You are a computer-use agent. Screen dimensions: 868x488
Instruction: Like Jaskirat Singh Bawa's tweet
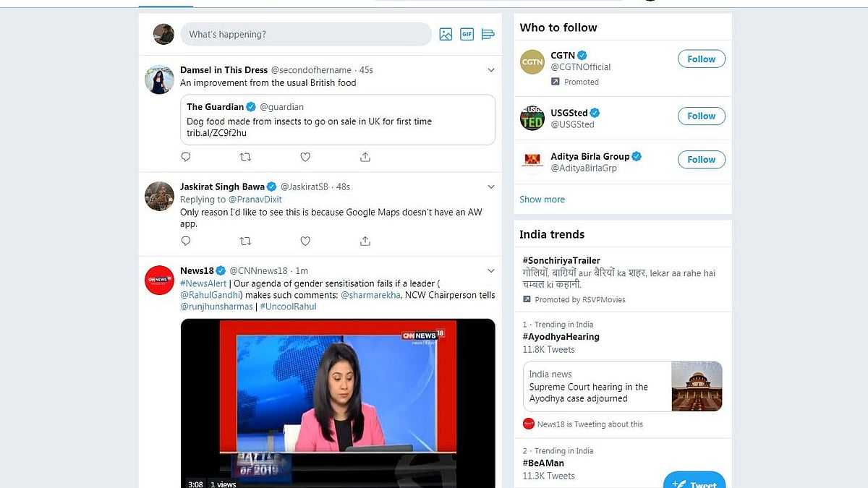pos(305,241)
